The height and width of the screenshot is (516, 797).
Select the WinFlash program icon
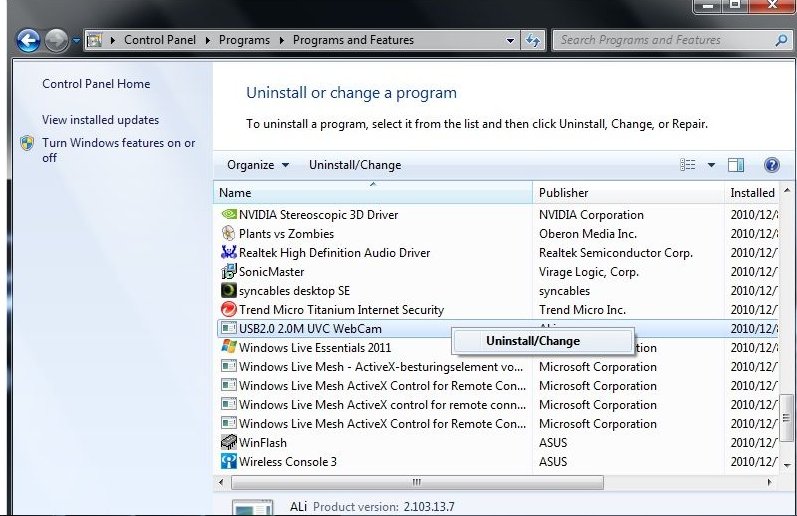coord(228,443)
